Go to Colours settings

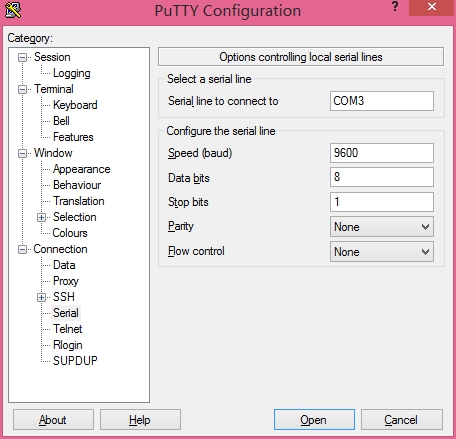[70, 233]
